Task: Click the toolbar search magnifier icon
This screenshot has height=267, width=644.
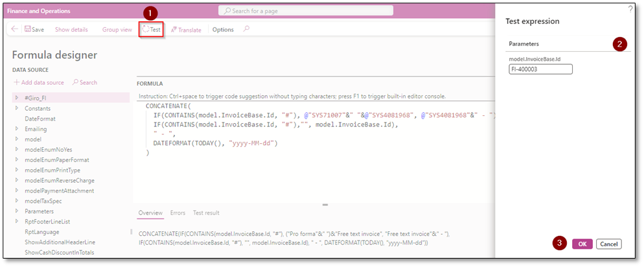Action: pos(246,29)
